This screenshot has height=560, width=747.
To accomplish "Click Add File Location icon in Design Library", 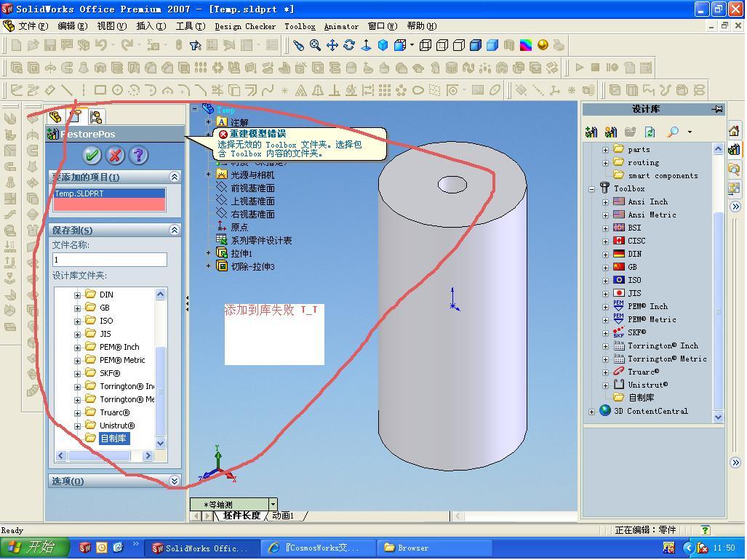I will [611, 132].
